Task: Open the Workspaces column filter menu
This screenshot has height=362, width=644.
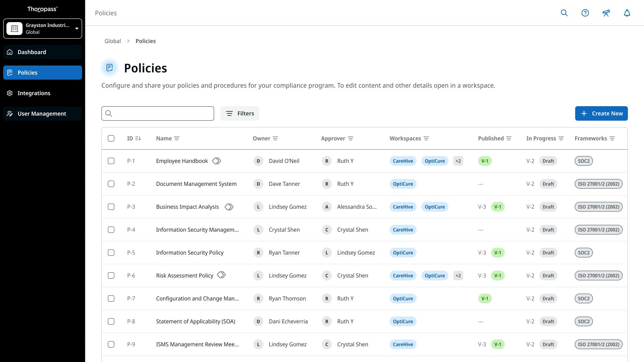Action: (x=426, y=138)
